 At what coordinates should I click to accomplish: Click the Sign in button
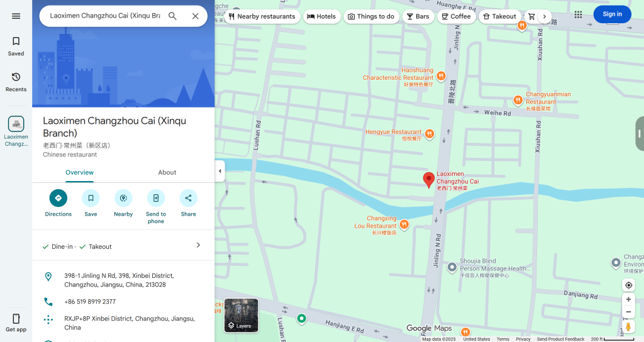(x=612, y=14)
